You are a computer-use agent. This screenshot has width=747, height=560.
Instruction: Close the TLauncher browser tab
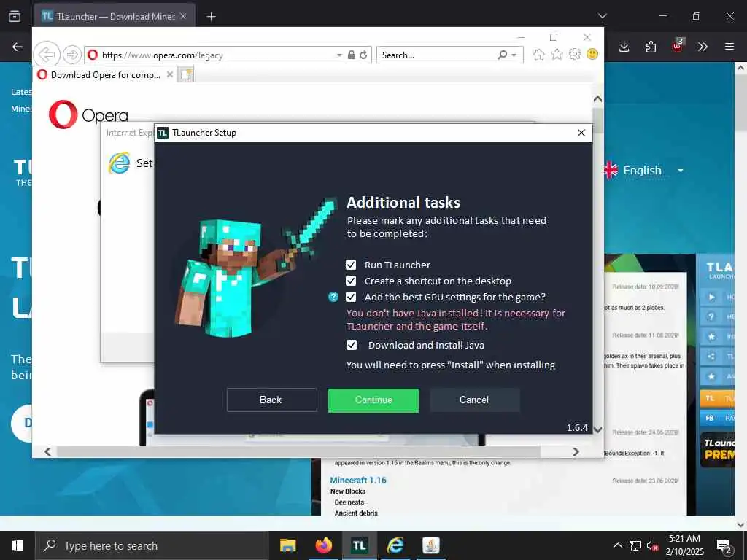coord(183,17)
